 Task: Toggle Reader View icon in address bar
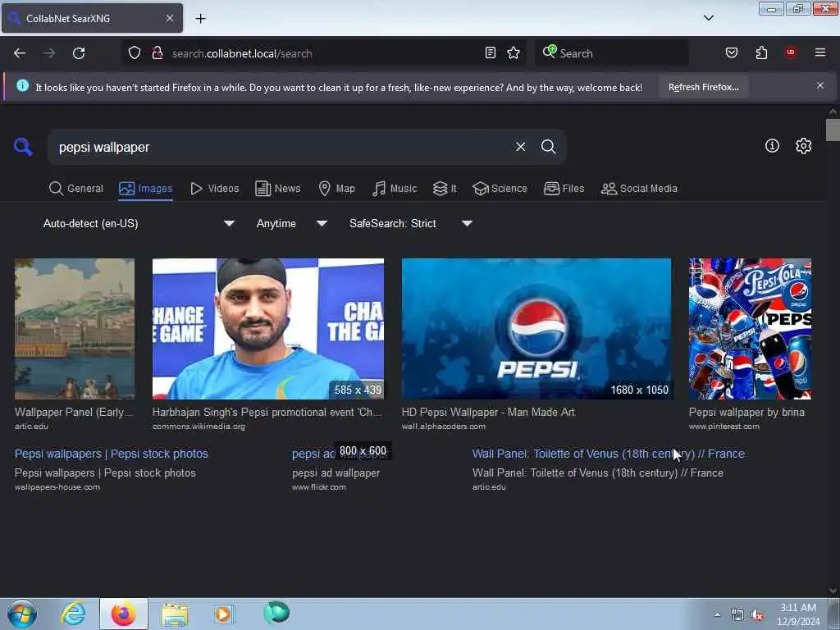click(x=491, y=53)
